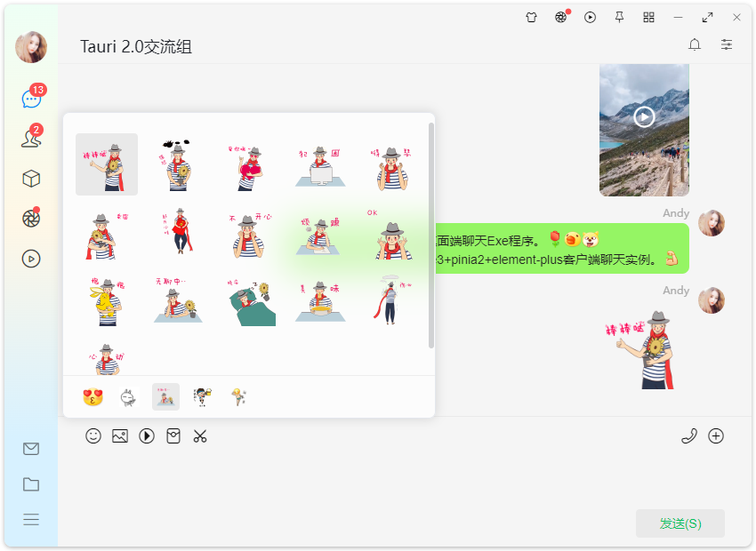
Task: Select the small yellow figure sticker tab
Action: coord(239,397)
